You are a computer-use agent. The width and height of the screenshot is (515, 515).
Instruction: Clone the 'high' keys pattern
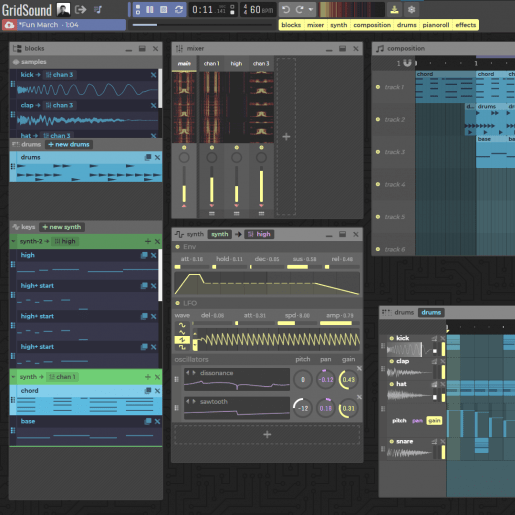(x=144, y=255)
